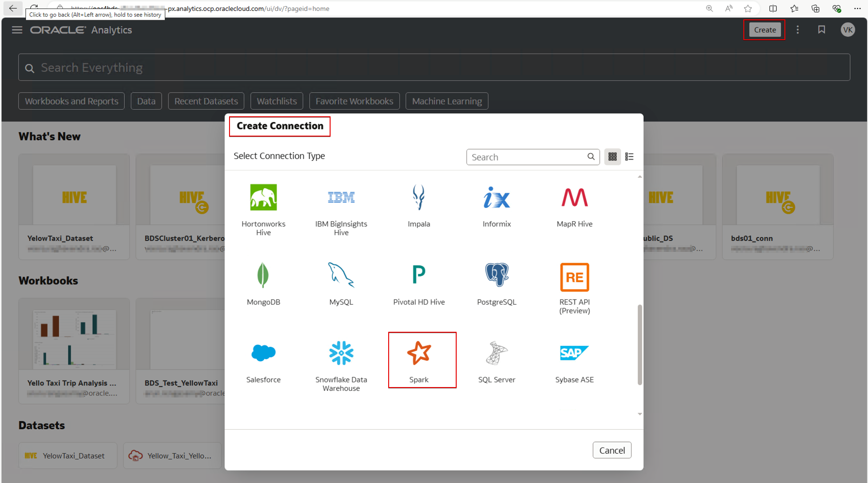This screenshot has width=868, height=483.
Task: Open the page menu three-dot icon
Action: [798, 30]
